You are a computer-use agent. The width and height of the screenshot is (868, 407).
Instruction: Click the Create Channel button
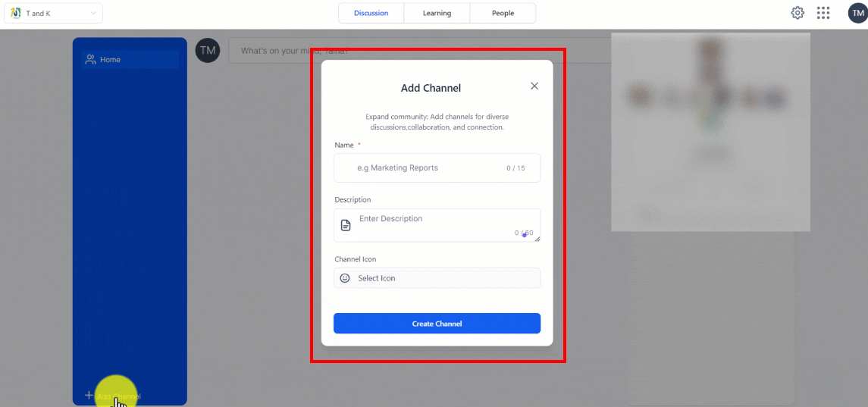pos(437,324)
